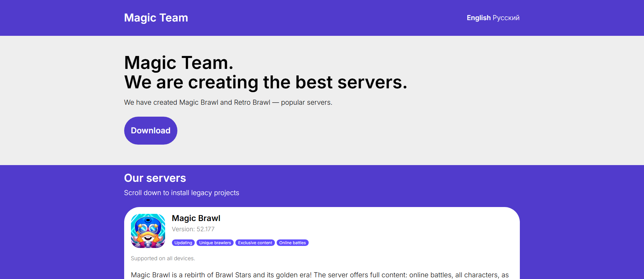The image size is (644, 279).
Task: Switch language to Русский
Action: 506,18
